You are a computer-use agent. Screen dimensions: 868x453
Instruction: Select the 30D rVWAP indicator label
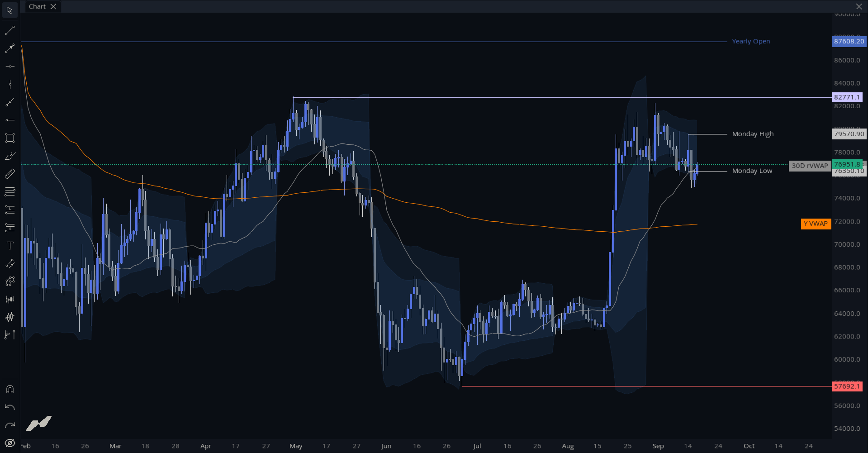coord(810,166)
